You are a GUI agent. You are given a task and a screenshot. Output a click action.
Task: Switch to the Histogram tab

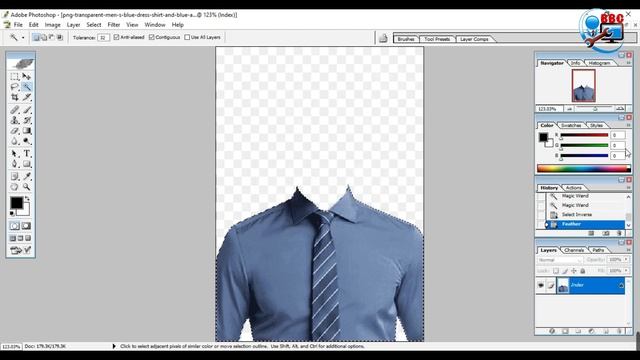tap(599, 63)
